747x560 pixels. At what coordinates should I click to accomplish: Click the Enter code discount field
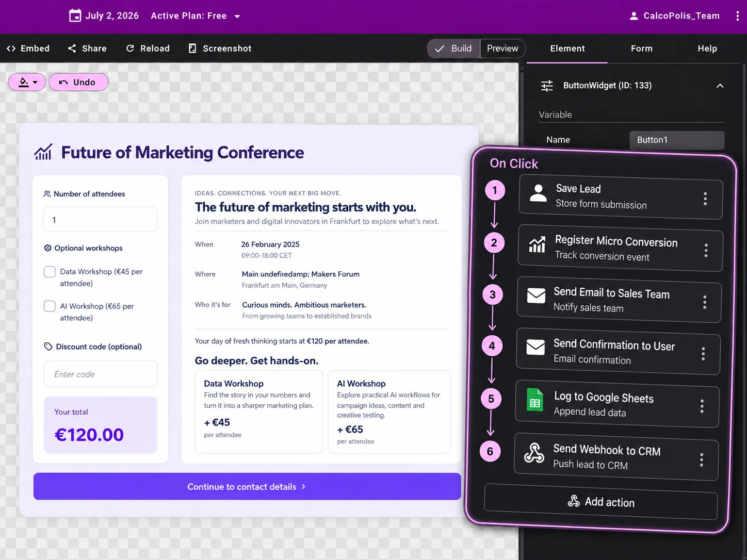(x=100, y=374)
